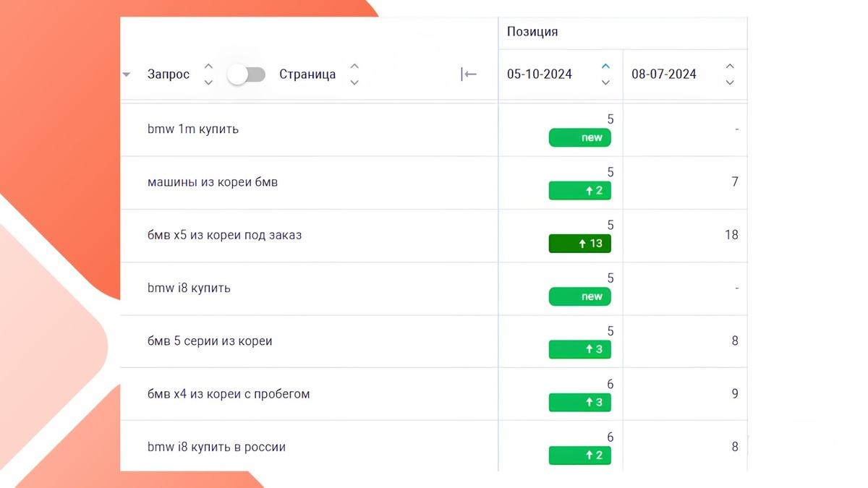
Task: Sort by Запрос descending with the down arrow
Action: pos(208,82)
